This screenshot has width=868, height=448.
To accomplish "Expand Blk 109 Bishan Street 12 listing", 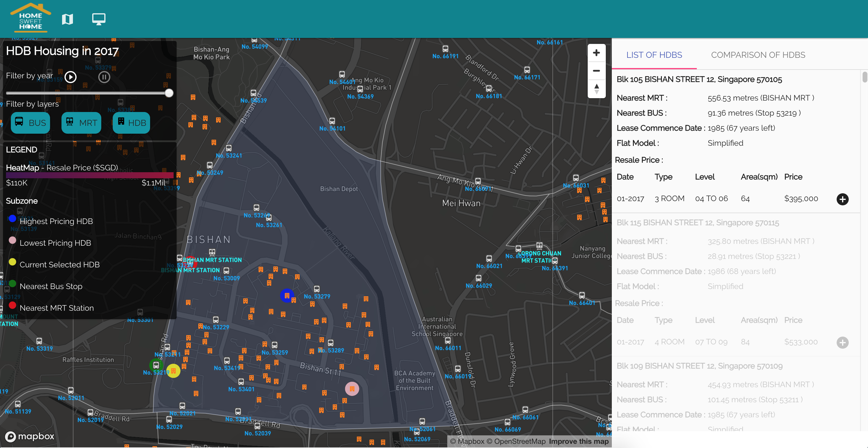I will coord(699,366).
